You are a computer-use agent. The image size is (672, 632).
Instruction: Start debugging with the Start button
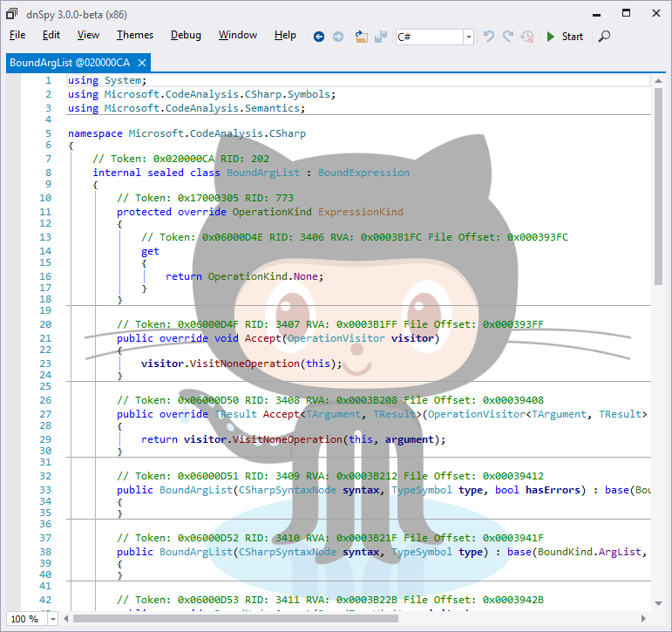(x=565, y=37)
